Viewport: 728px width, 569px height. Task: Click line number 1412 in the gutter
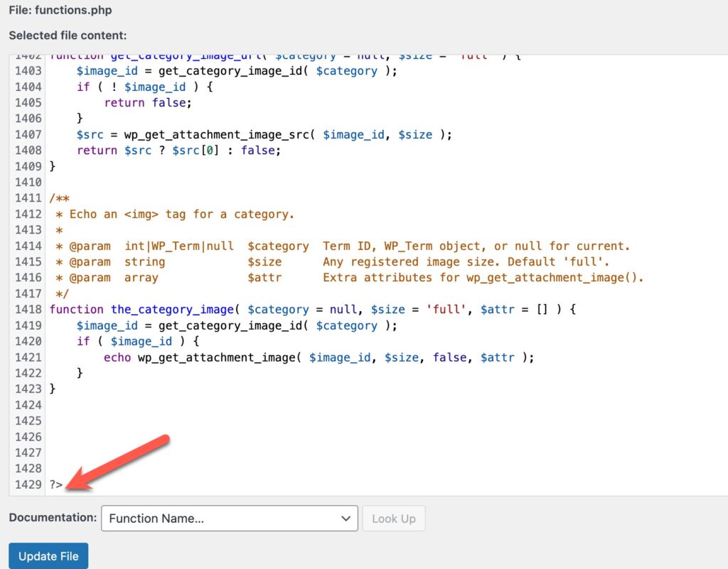click(x=28, y=214)
